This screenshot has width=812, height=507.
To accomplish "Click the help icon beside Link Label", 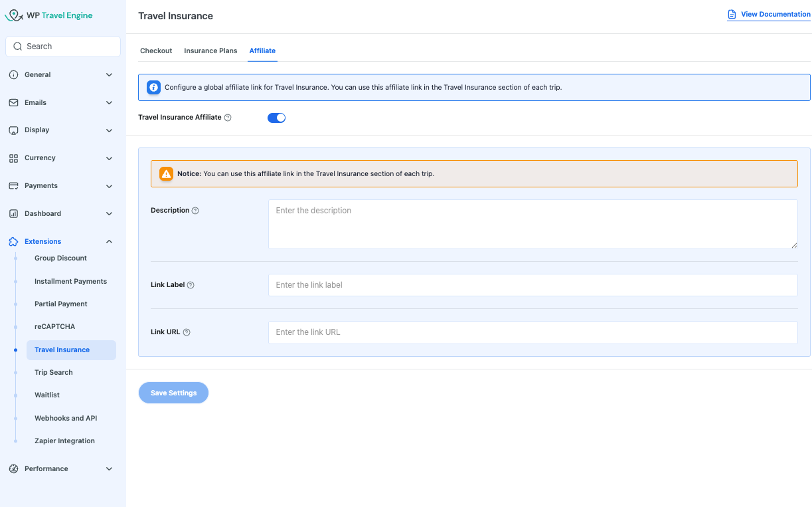I will (x=191, y=285).
